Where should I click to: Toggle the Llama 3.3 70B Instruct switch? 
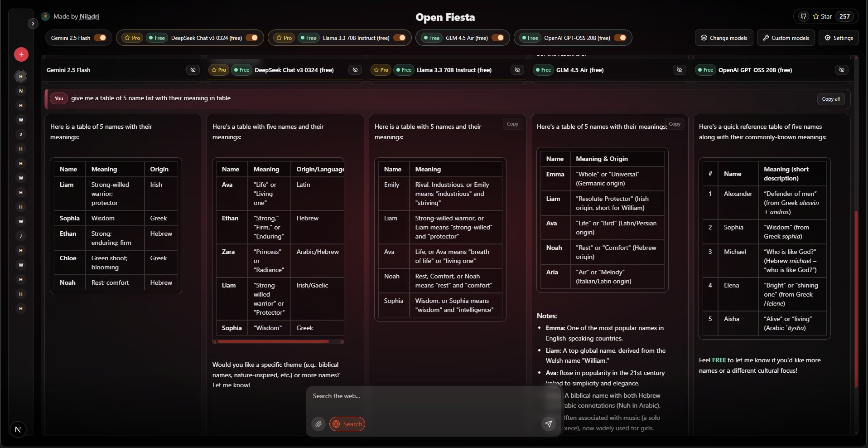click(x=400, y=38)
